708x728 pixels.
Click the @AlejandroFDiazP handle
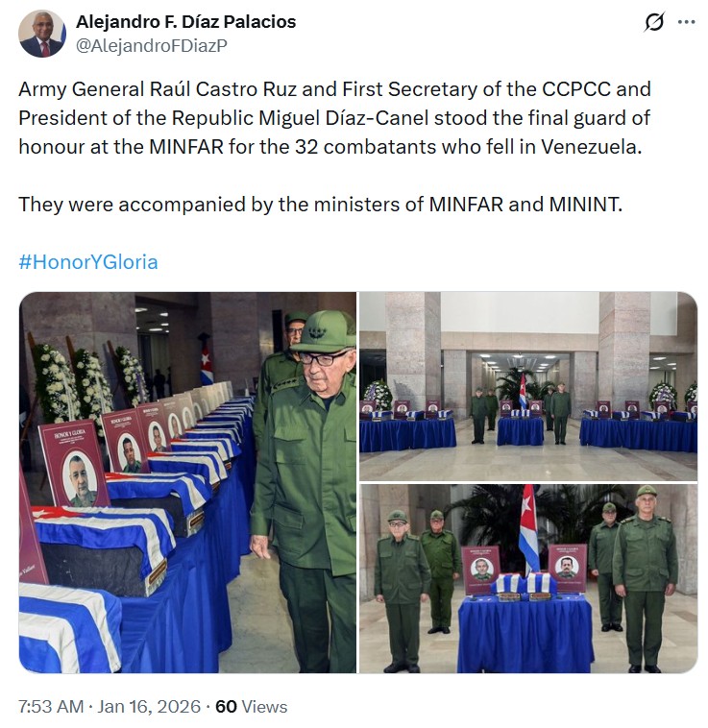pyautogui.click(x=151, y=45)
